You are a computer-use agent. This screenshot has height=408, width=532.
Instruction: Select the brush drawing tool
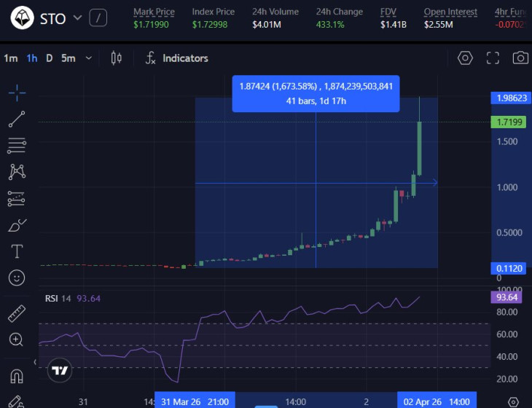click(x=17, y=225)
